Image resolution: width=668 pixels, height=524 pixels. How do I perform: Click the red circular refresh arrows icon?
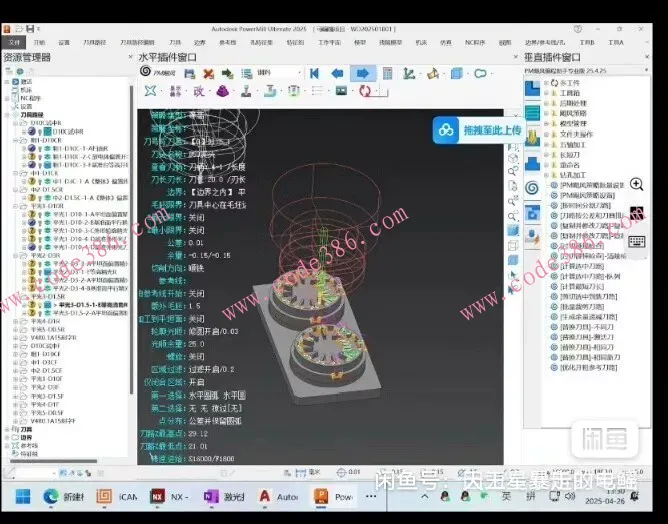[364, 91]
